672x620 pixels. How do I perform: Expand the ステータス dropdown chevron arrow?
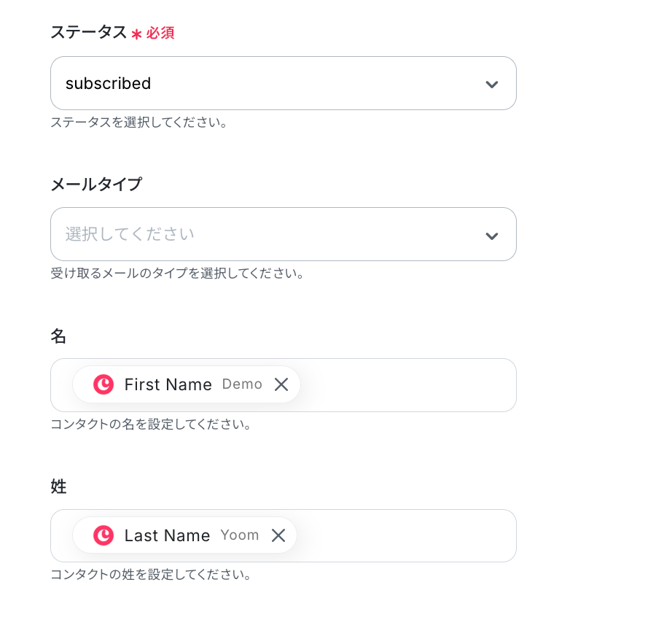point(492,84)
